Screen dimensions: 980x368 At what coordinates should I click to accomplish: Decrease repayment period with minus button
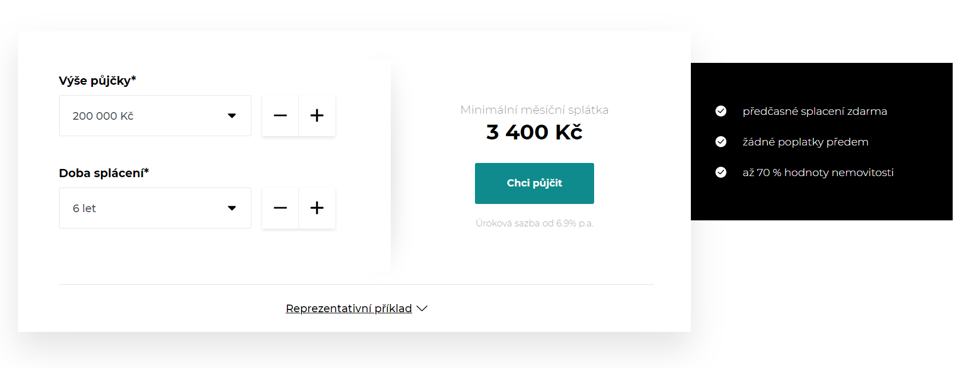280,208
